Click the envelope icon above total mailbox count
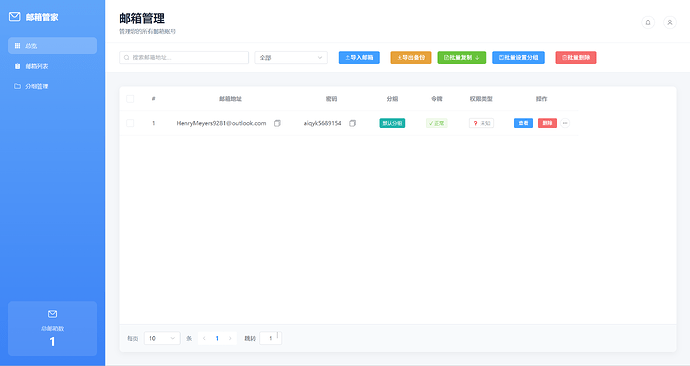The height and width of the screenshot is (366, 690). point(52,314)
